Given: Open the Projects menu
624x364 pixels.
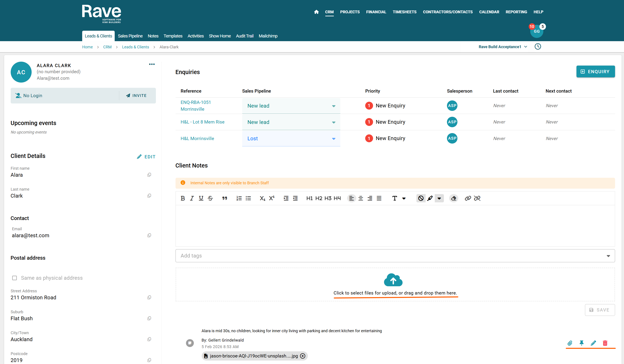Looking at the screenshot, I should [350, 12].
